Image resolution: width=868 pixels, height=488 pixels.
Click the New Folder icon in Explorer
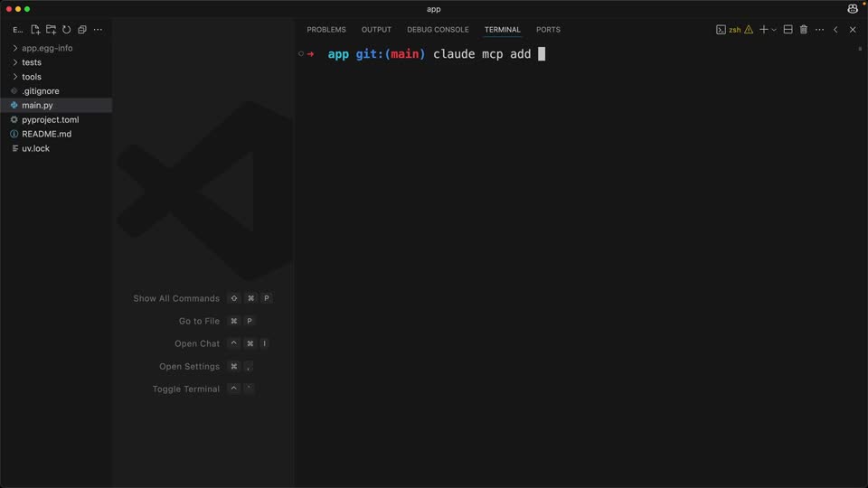pos(51,30)
